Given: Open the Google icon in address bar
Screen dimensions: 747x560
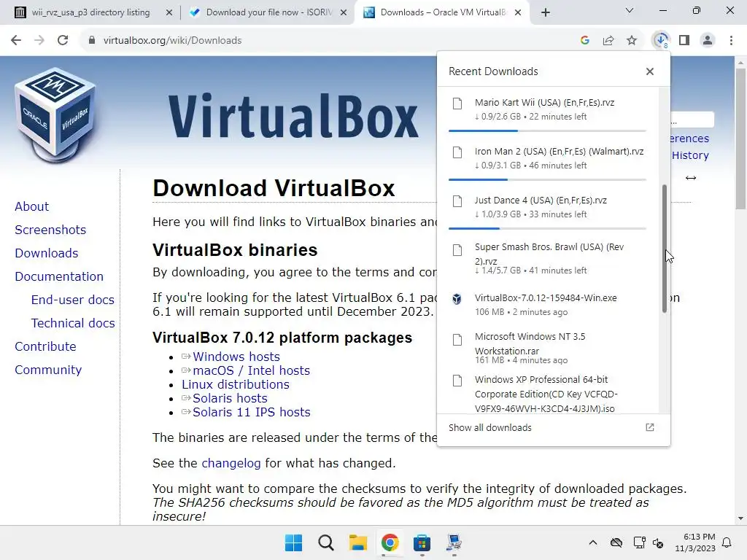Looking at the screenshot, I should (585, 41).
